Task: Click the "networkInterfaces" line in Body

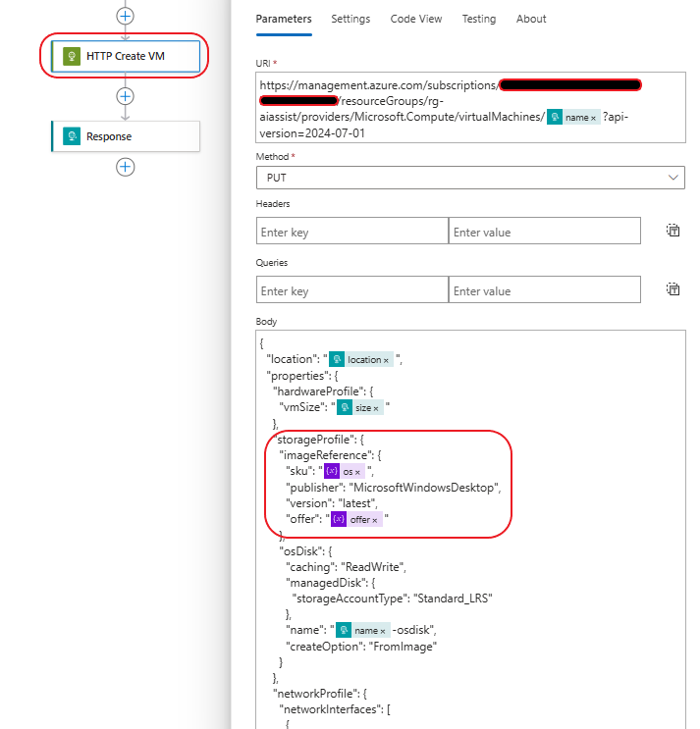Action: tap(335, 709)
